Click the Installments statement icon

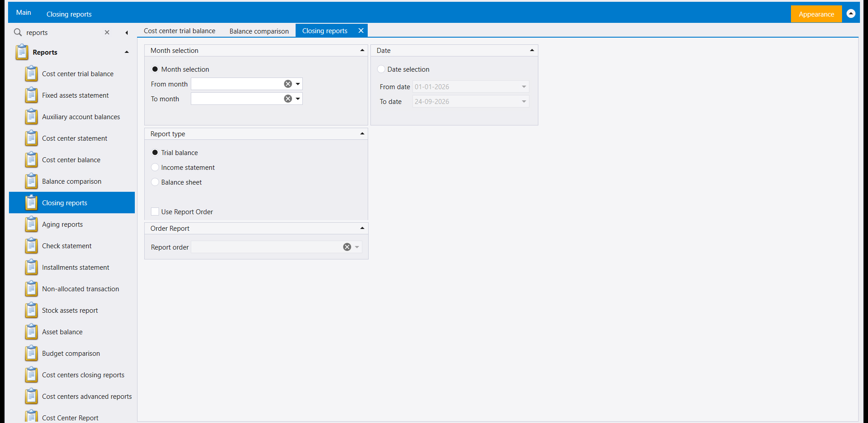coord(31,267)
